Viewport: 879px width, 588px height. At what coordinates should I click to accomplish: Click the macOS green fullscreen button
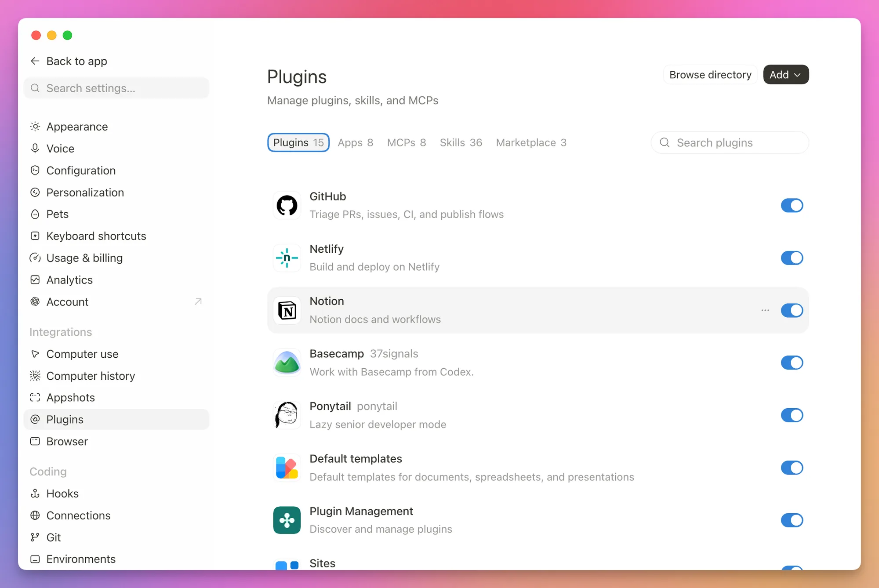click(67, 35)
